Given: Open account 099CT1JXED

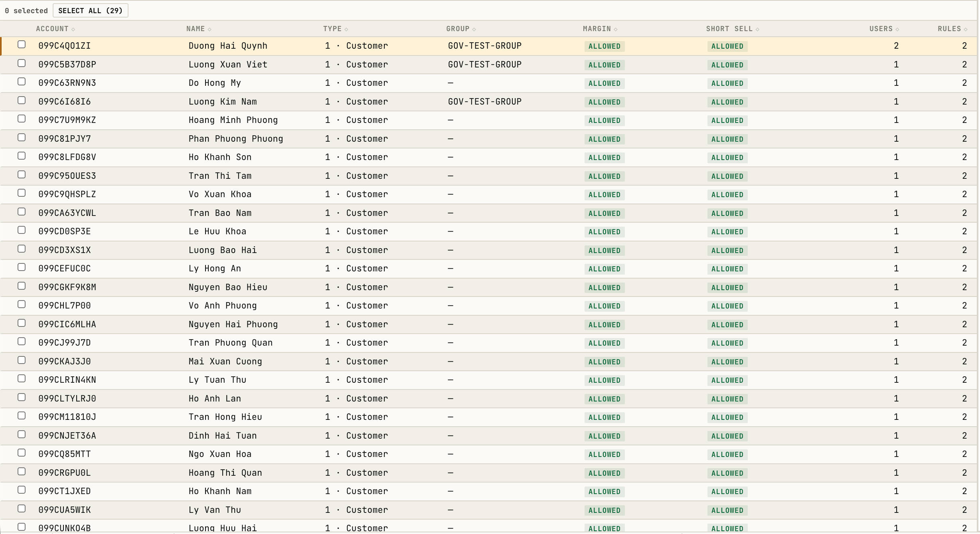Looking at the screenshot, I should click(x=65, y=491).
